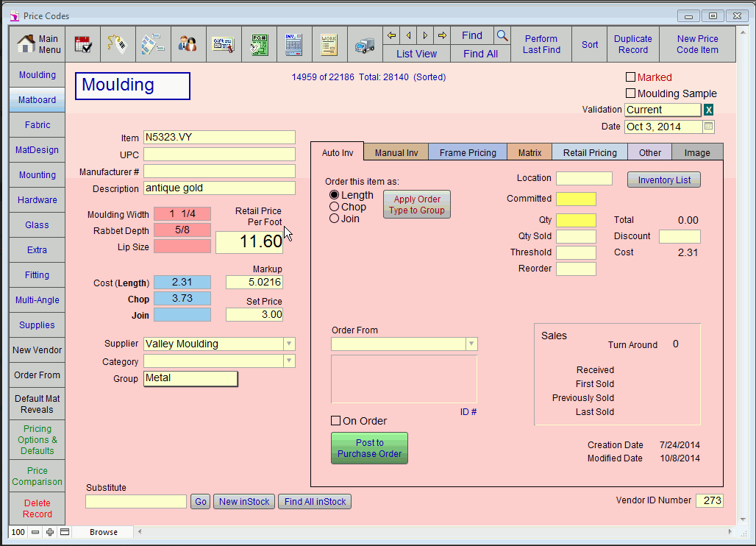Viewport: 756px width, 546px height.
Task: Open the customers toolbar icon
Action: (x=188, y=43)
